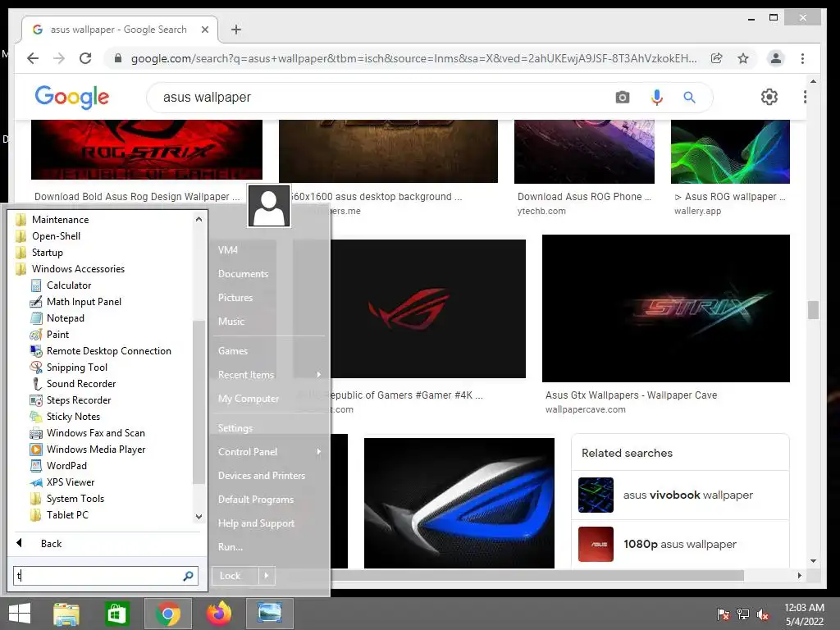Open a new Chrome tab
This screenshot has width=840, height=630.
235,30
